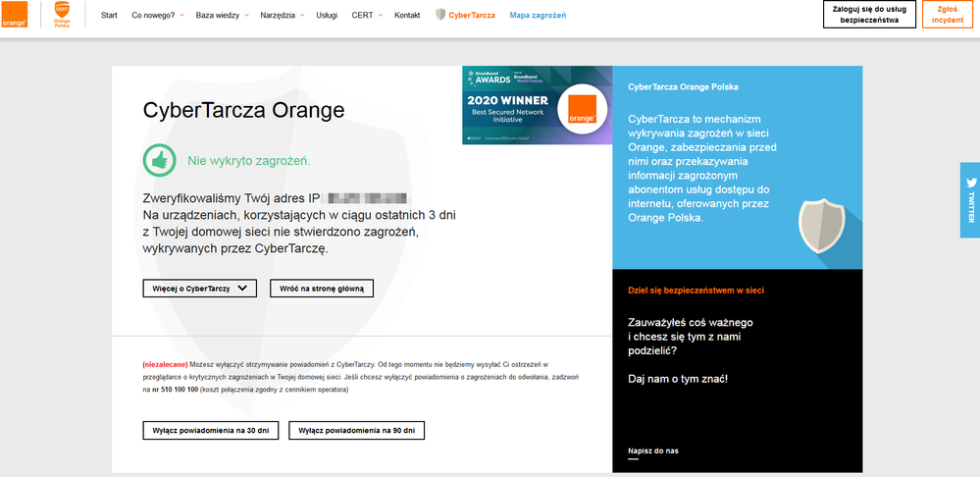Screen dimensions: 980x477
Task: Go to the Start menu item
Action: coord(110,16)
